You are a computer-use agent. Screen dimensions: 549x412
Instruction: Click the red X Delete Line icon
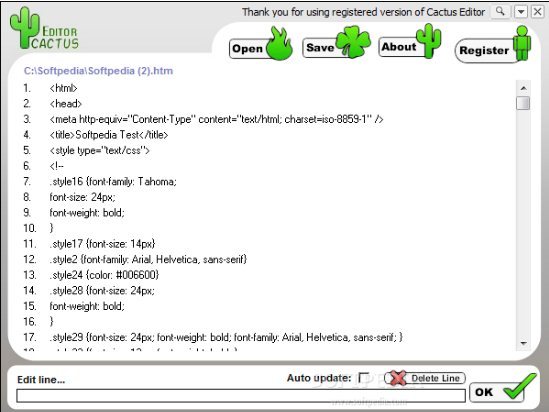pyautogui.click(x=397, y=378)
